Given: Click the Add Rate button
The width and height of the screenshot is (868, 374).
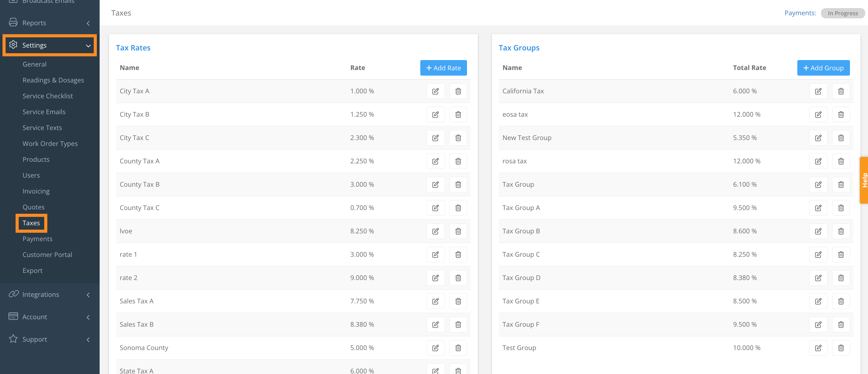Looking at the screenshot, I should coord(443,68).
